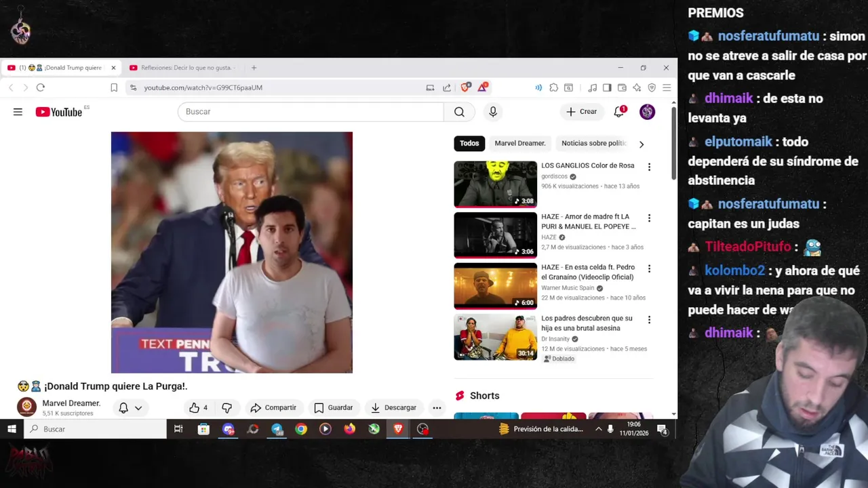Open Previsión de la calidad widget
Image resolution: width=868 pixels, height=488 pixels.
point(541,429)
